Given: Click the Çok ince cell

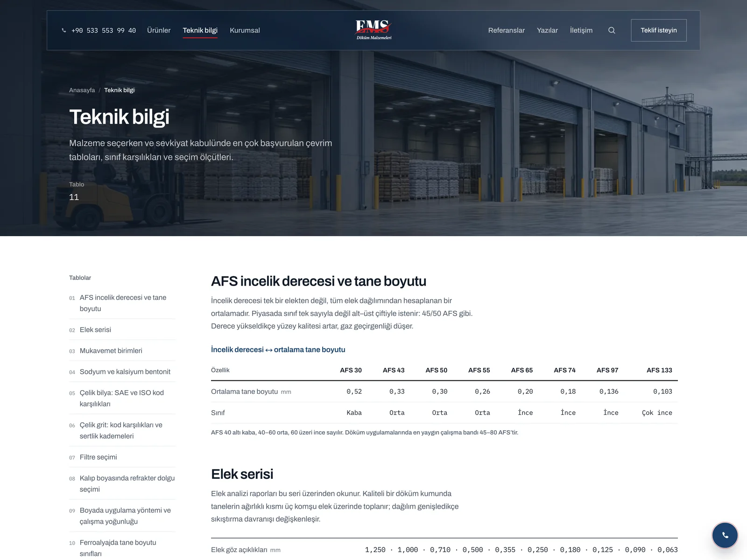Looking at the screenshot, I should (657, 413).
